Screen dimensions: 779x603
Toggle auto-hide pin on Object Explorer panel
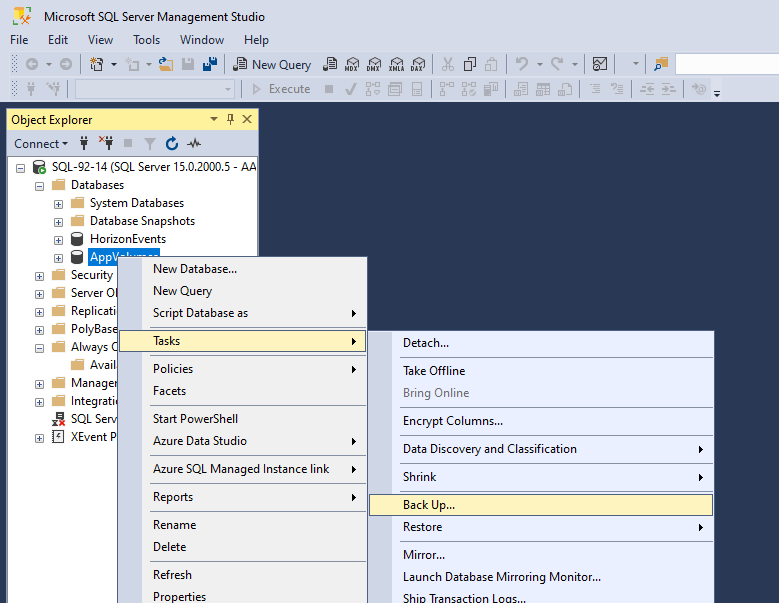(230, 119)
